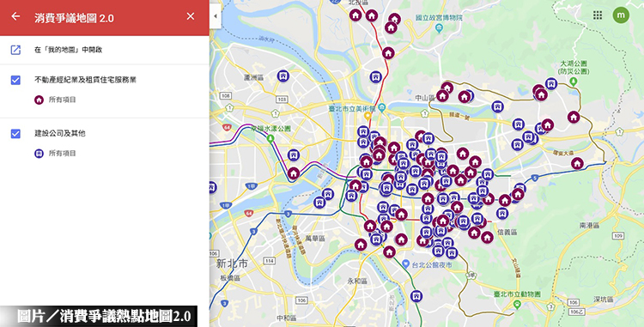644x327 pixels.
Task: Click the 萬華區 district label
Action: [x=315, y=239]
